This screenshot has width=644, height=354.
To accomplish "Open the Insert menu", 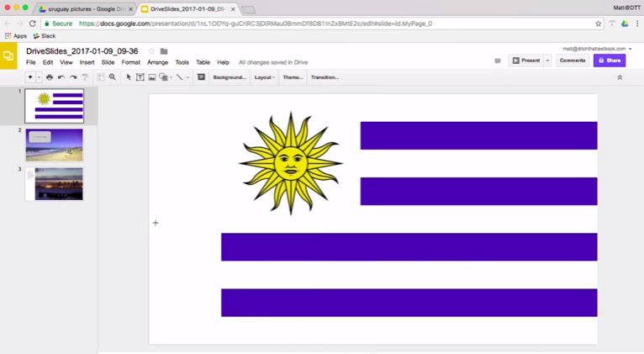I will pyautogui.click(x=87, y=62).
